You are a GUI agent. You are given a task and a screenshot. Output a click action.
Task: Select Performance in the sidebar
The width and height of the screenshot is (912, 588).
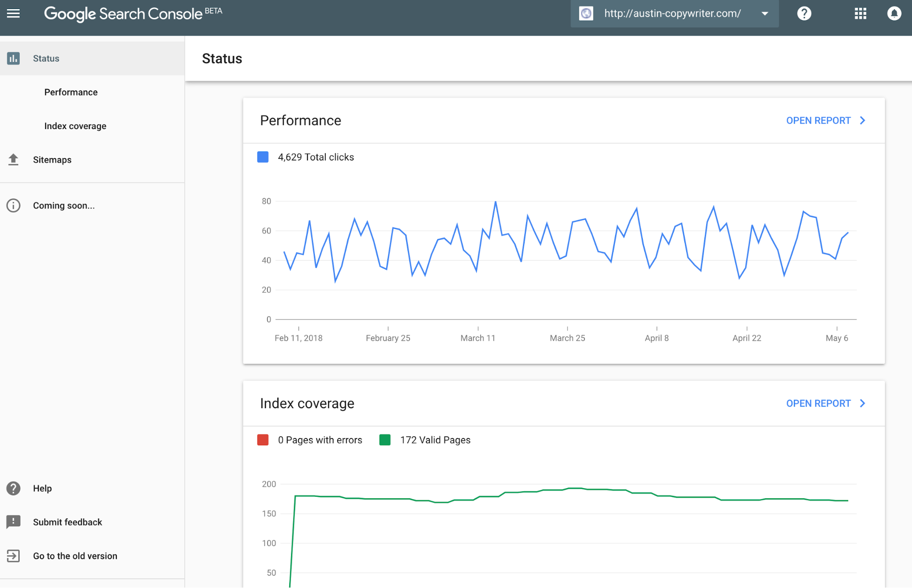pos(71,92)
